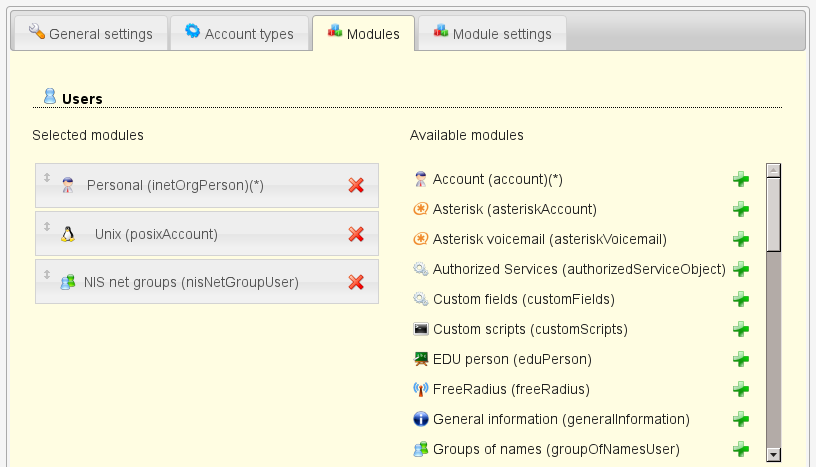This screenshot has width=816, height=467.
Task: Remove Personal (inetOrgPerson) module with red X
Action: coord(356,185)
